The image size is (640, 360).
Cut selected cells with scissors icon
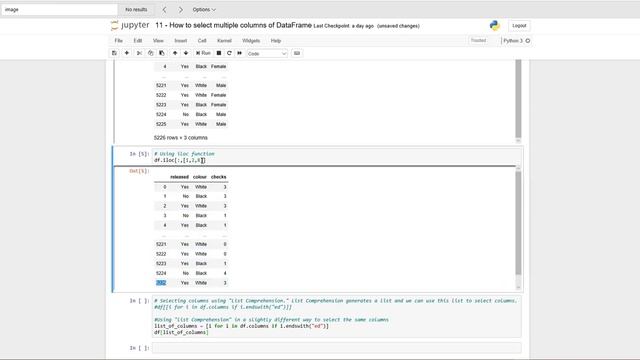coord(139,53)
